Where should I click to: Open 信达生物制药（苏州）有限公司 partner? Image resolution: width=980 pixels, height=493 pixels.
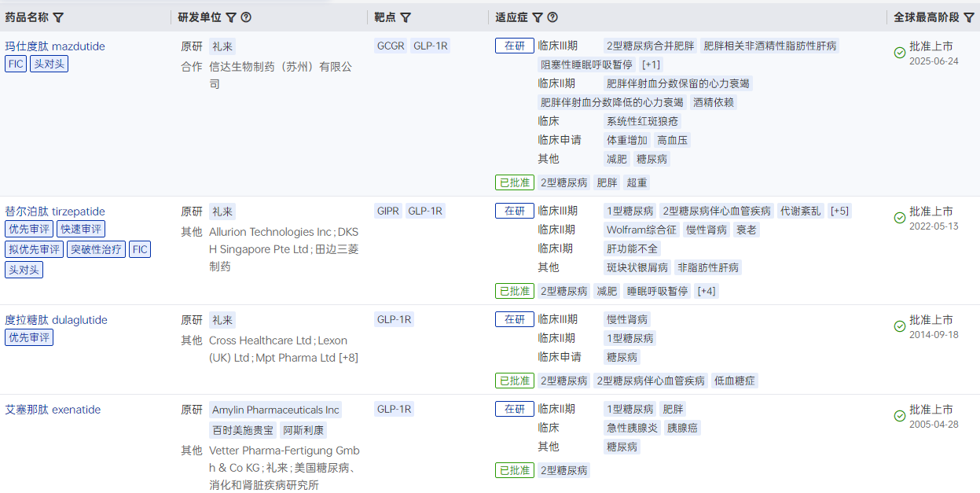(x=281, y=75)
